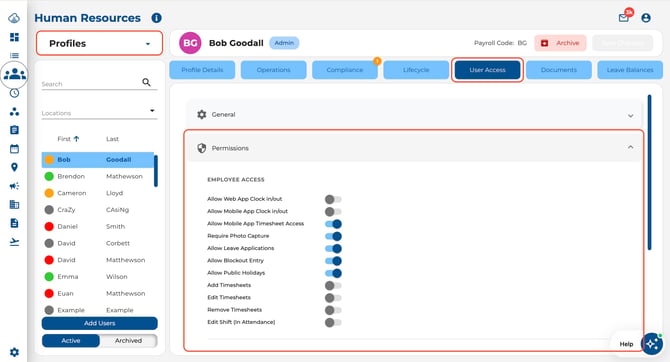Viewport: 670px width, 362px height.
Task: Open the cloud home icon in sidebar
Action: (x=14, y=18)
